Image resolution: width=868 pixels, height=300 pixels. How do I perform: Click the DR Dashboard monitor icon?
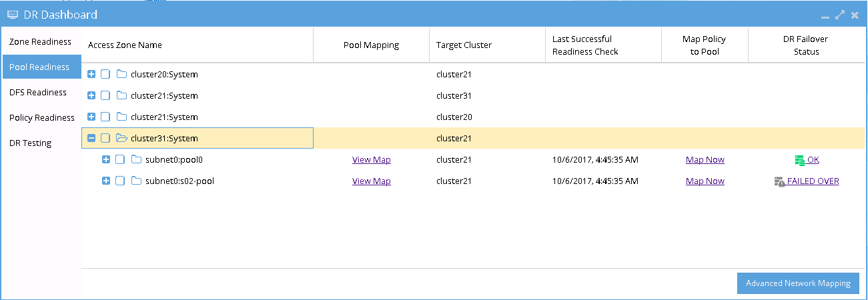[x=12, y=15]
